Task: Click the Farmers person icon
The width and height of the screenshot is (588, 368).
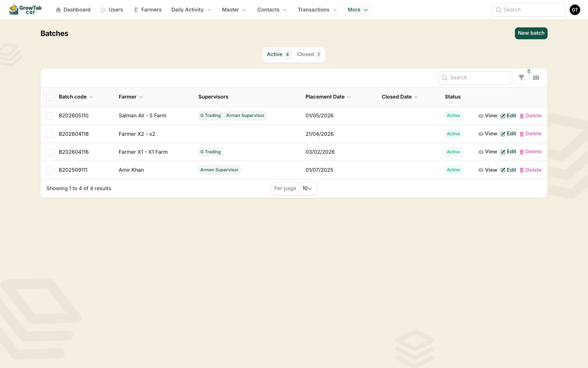Action: tap(136, 10)
